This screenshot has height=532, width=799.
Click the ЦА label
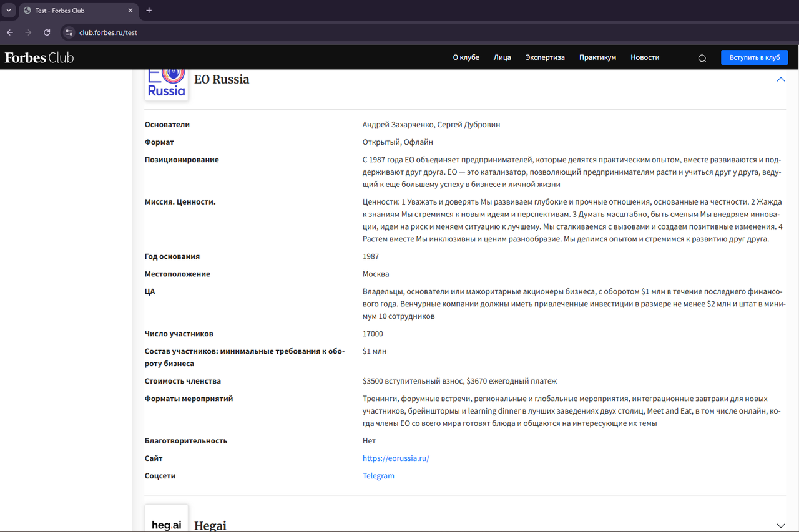[150, 292]
